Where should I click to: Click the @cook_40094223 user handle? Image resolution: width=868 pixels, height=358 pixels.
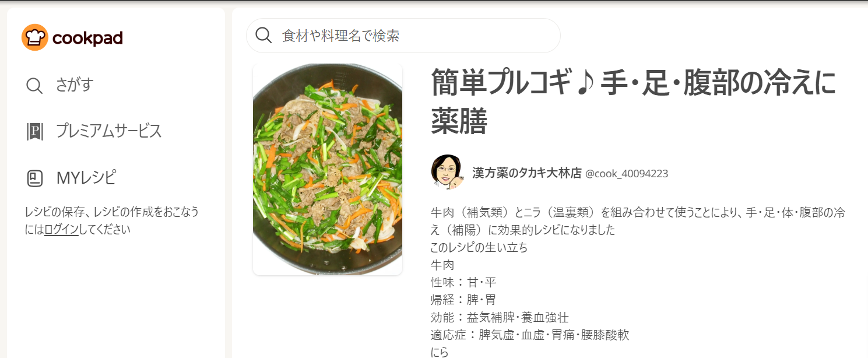click(627, 174)
